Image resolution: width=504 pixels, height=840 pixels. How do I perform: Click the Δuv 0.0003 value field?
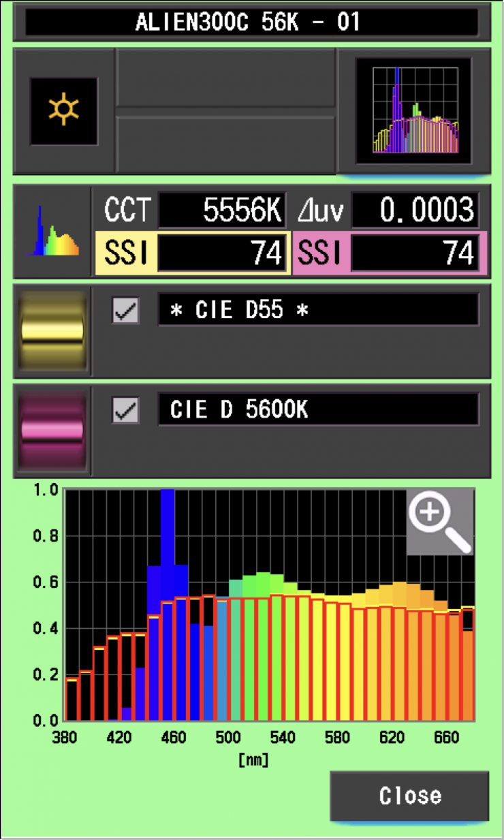[x=415, y=211]
